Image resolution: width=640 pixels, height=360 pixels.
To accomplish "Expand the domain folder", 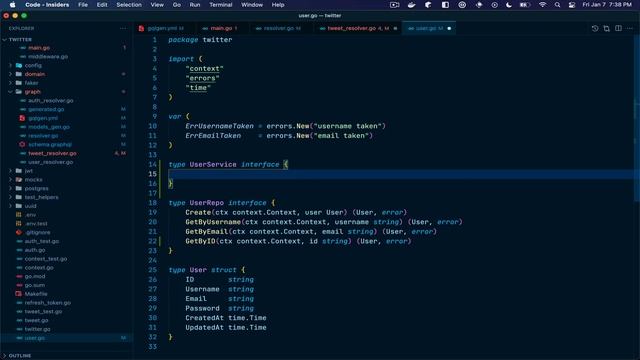I will coord(11,74).
